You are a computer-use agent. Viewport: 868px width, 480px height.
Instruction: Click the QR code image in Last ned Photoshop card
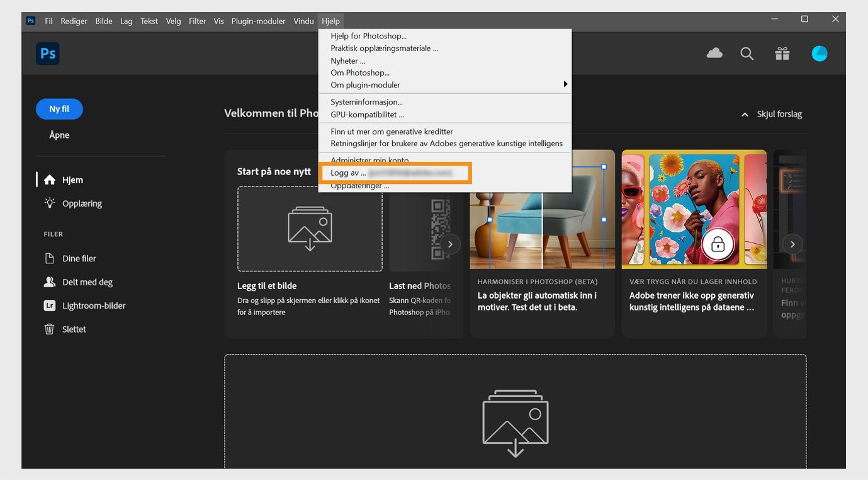pos(441,229)
